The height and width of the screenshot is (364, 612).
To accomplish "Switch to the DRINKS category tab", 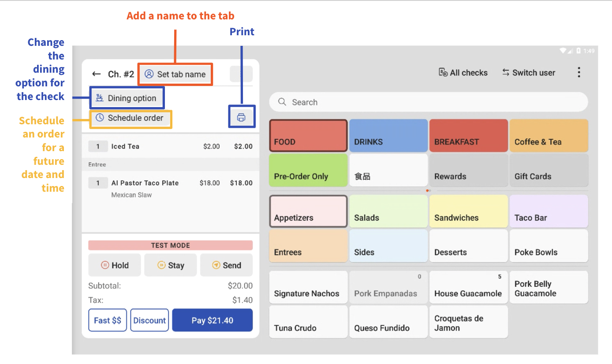I will (388, 135).
